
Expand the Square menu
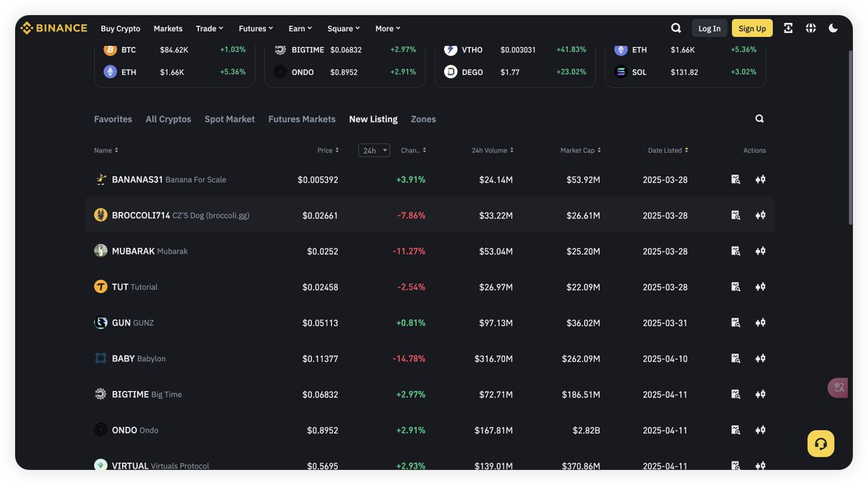(344, 28)
